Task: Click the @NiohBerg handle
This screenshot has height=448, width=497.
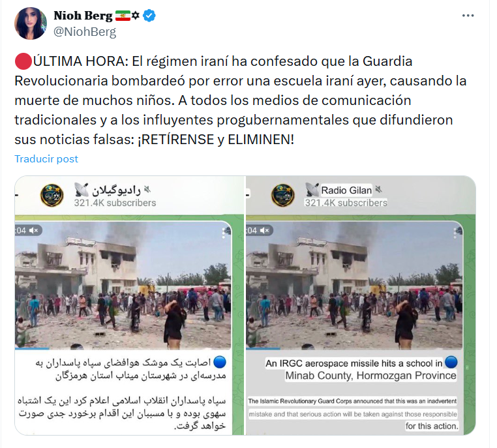Action: [85, 32]
